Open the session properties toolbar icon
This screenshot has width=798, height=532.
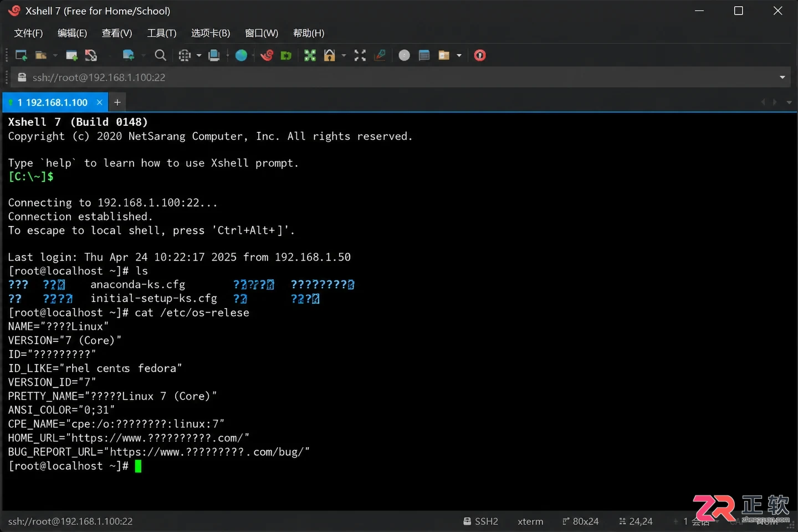128,55
